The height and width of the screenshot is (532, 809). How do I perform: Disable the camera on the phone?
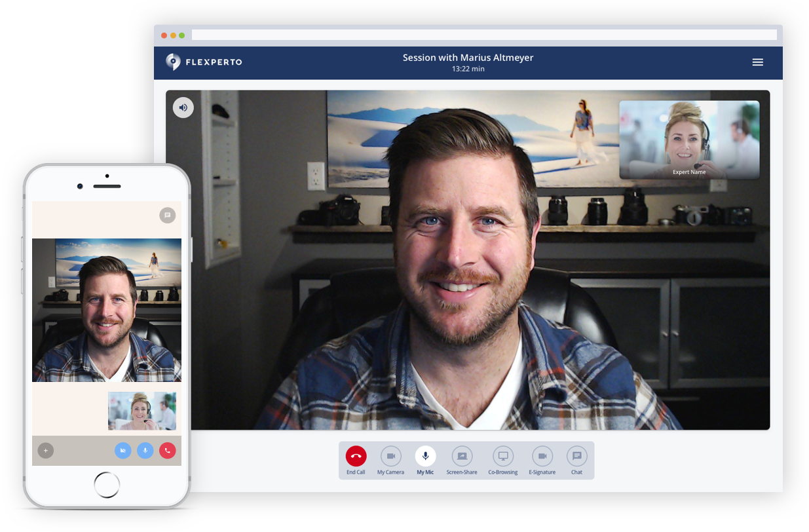coord(122,451)
